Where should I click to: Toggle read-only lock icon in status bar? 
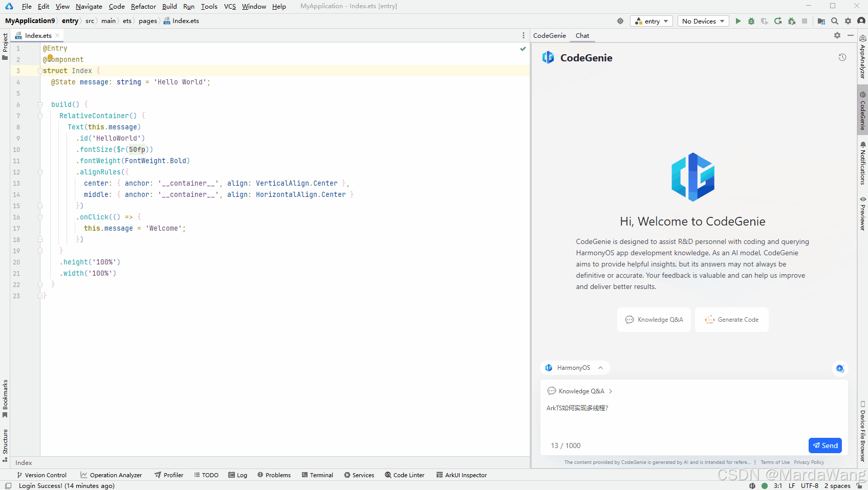point(859,486)
